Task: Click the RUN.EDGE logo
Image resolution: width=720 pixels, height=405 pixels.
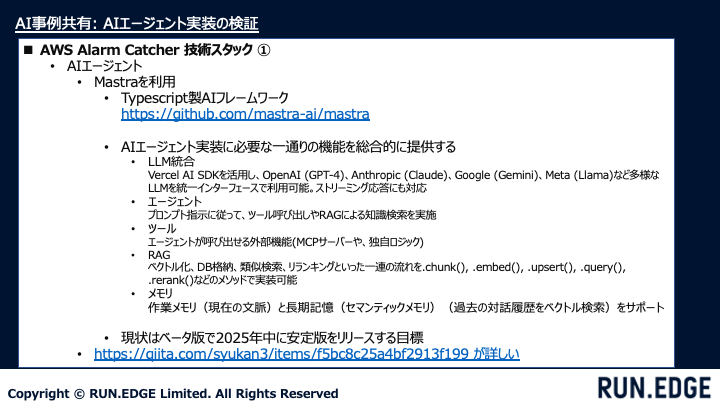Action: click(x=654, y=388)
